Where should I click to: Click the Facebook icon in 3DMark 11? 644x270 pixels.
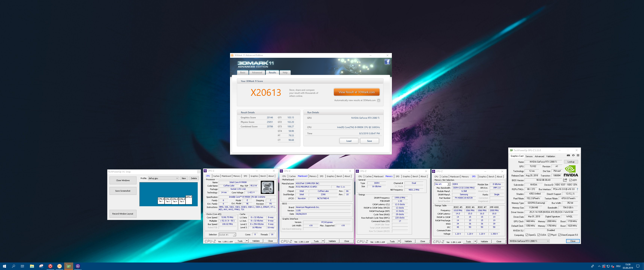387,62
